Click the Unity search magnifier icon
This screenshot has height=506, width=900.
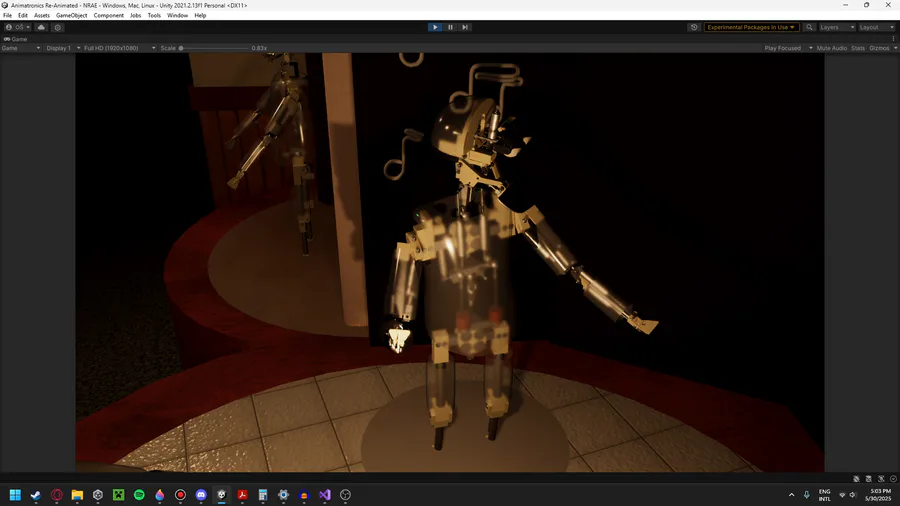(809, 27)
